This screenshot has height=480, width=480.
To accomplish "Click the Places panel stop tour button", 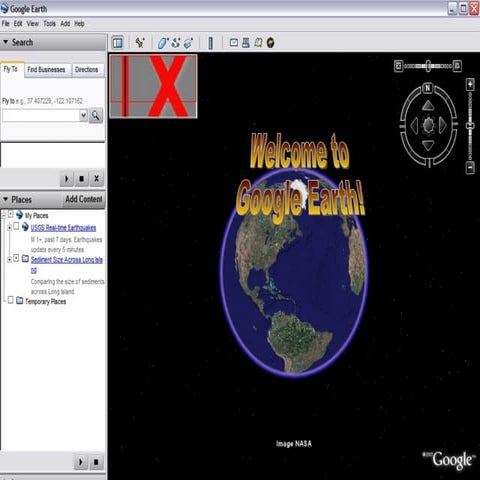I will click(x=96, y=462).
